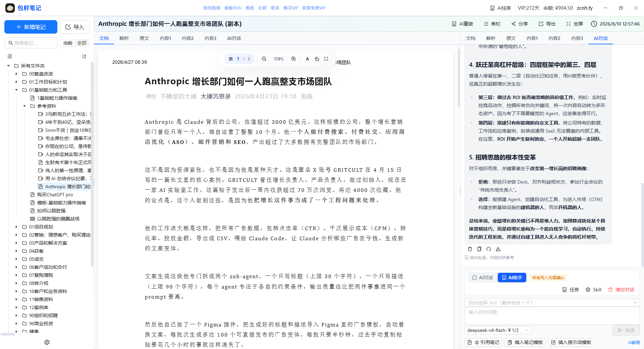
Task: Open AI任务 in the top bar
Action: point(500,8)
